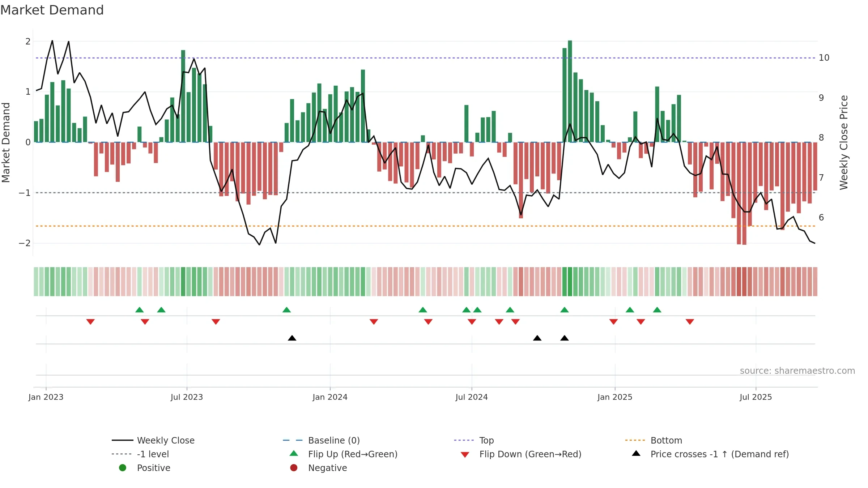Click the 0 tick on Market Demand axis
The image size is (868, 488).
28,142
